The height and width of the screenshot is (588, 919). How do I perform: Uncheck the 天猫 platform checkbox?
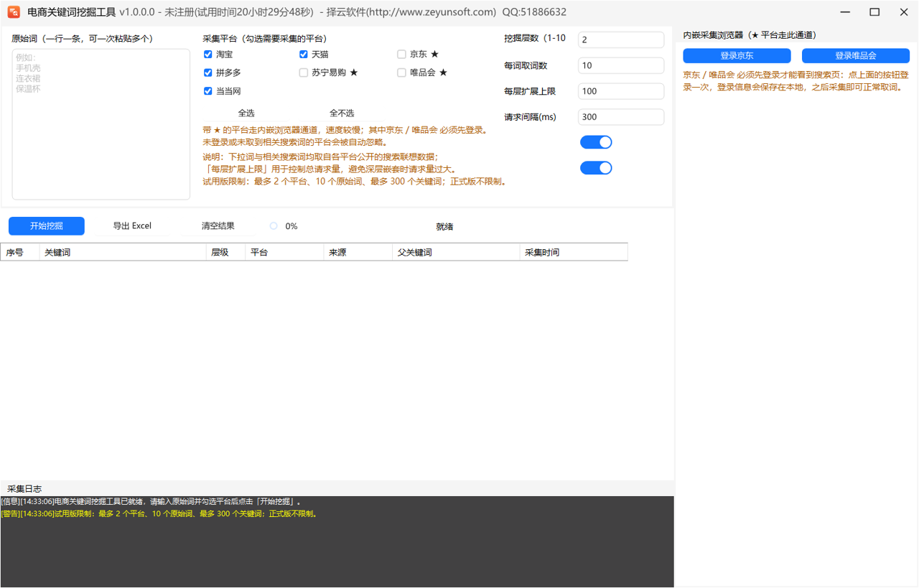tap(304, 55)
